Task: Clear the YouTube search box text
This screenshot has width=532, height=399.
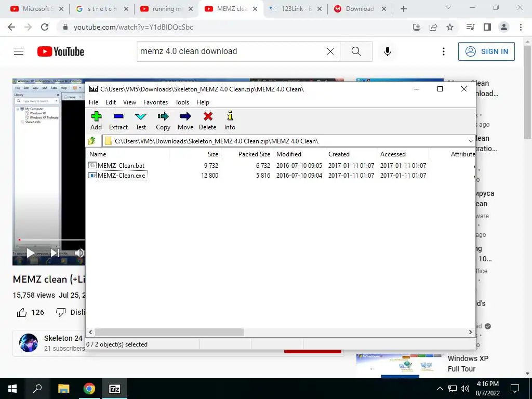Action: (330, 51)
